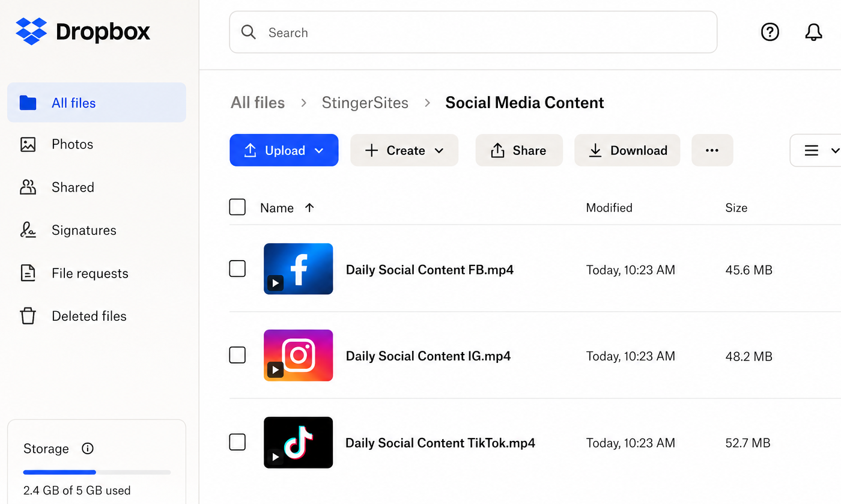The width and height of the screenshot is (841, 504).
Task: Click the 48.2 MB size value
Action: tap(748, 356)
